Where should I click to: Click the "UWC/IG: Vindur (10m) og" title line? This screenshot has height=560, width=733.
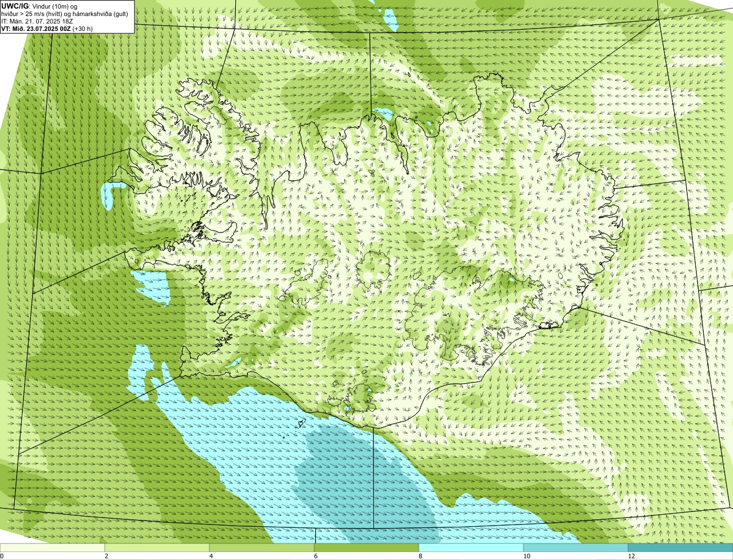(x=40, y=6)
